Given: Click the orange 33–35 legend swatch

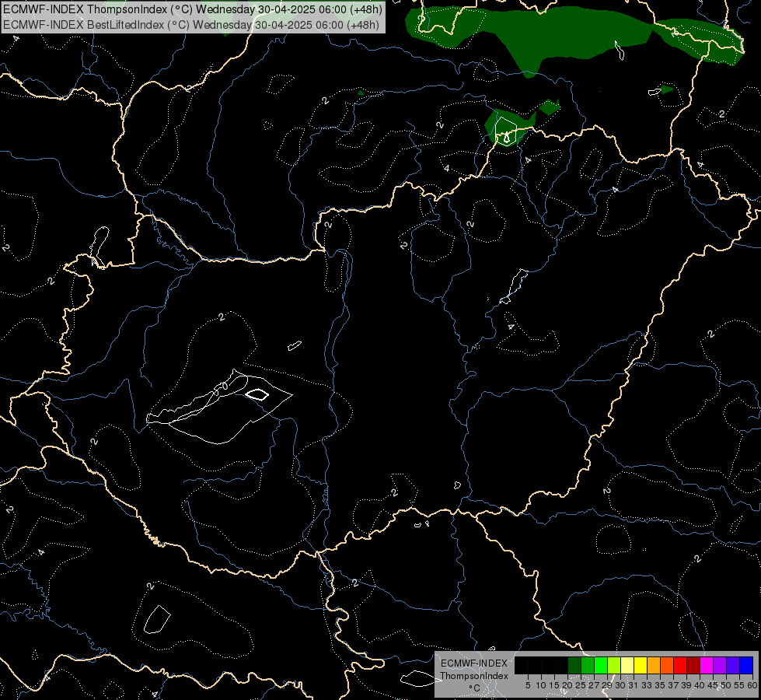Looking at the screenshot, I should [654, 666].
